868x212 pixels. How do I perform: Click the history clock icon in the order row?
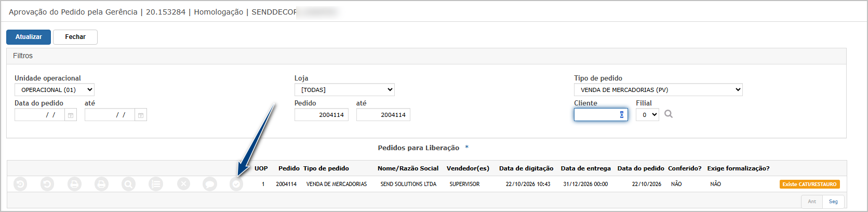pos(20,184)
